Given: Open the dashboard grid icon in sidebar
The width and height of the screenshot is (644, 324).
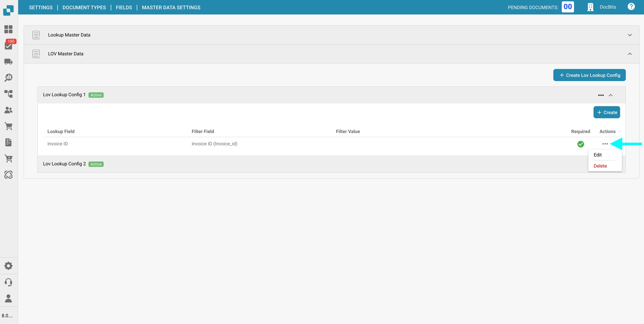Looking at the screenshot, I should [x=8, y=29].
